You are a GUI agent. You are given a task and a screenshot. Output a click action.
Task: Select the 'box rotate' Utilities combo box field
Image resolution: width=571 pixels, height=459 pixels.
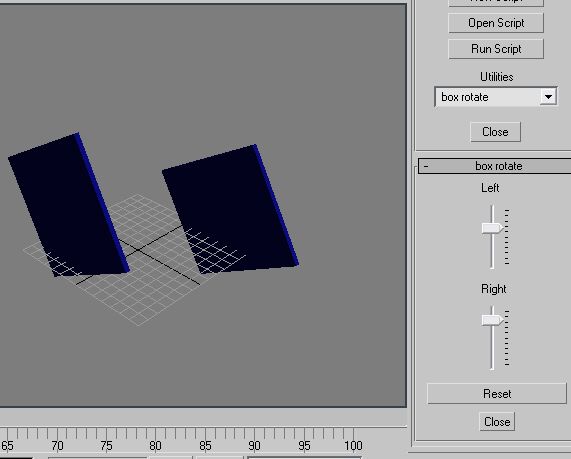click(496, 97)
